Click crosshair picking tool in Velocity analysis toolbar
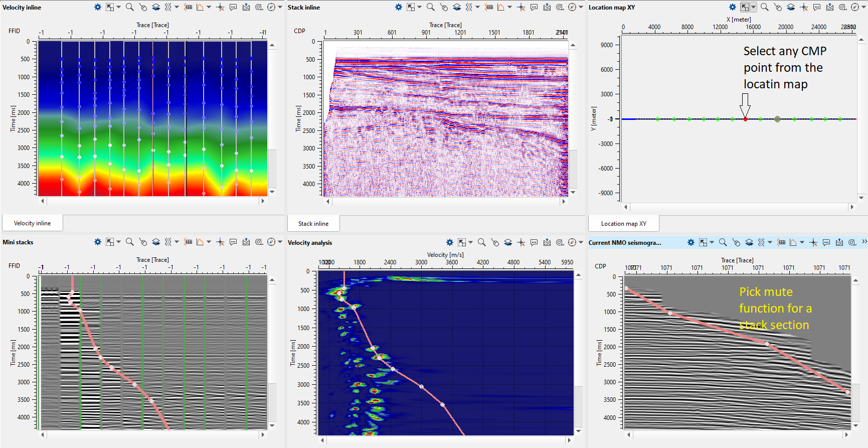Image resolution: width=868 pixels, height=448 pixels. point(521,242)
